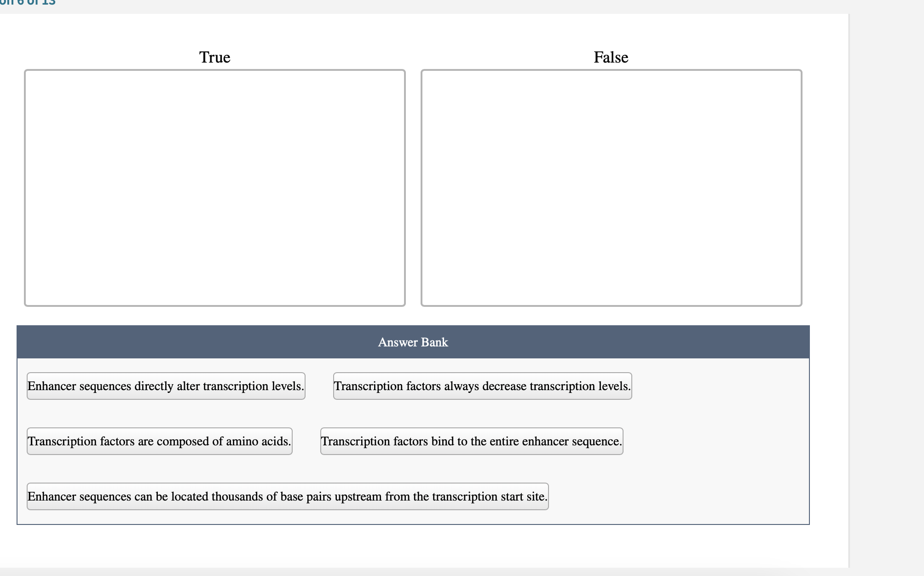924x576 pixels.
Task: Click inside the False drop box
Action: click(611, 188)
